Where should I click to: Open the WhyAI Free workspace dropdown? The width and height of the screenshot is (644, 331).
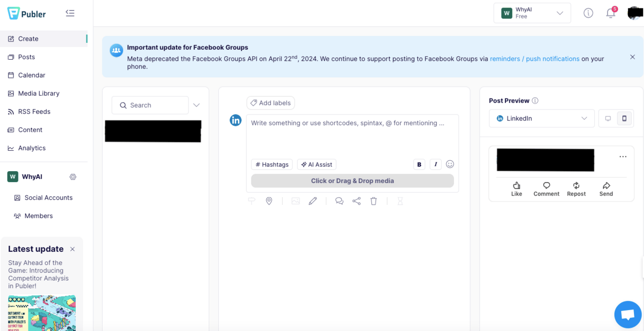click(x=532, y=13)
